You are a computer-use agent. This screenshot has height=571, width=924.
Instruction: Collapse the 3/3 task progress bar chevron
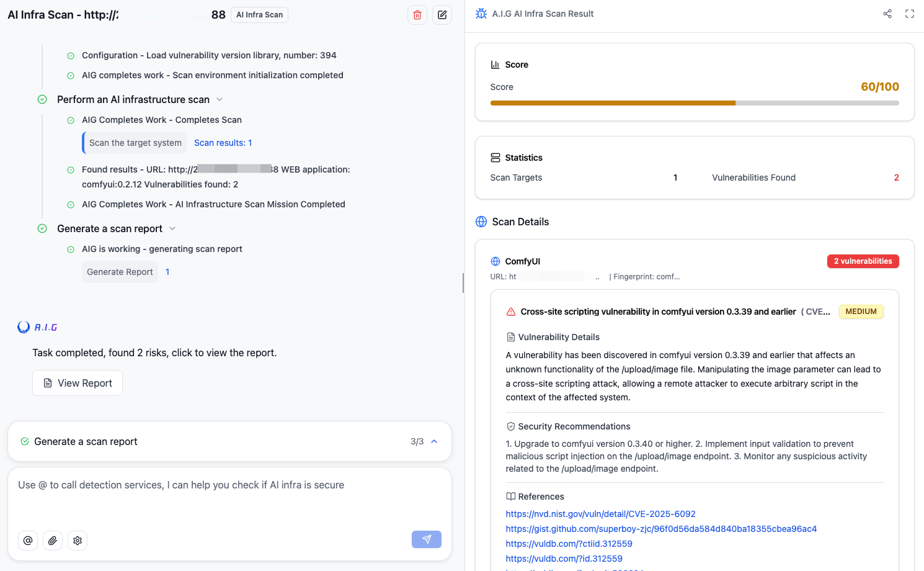(x=434, y=441)
